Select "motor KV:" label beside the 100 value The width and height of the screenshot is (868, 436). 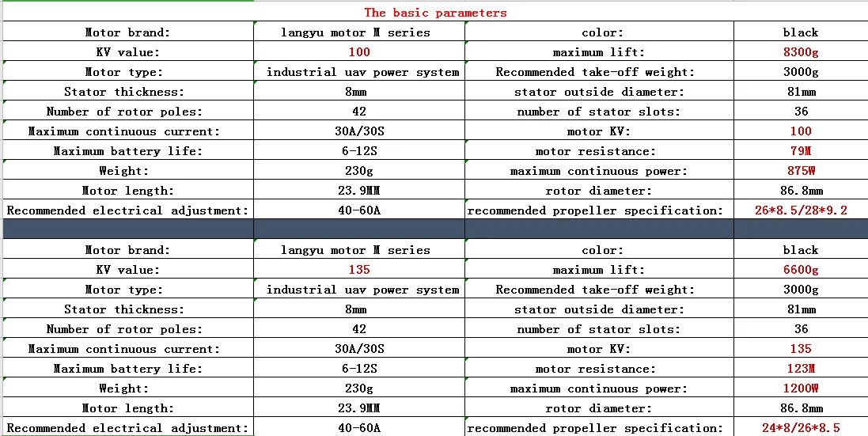(x=598, y=131)
